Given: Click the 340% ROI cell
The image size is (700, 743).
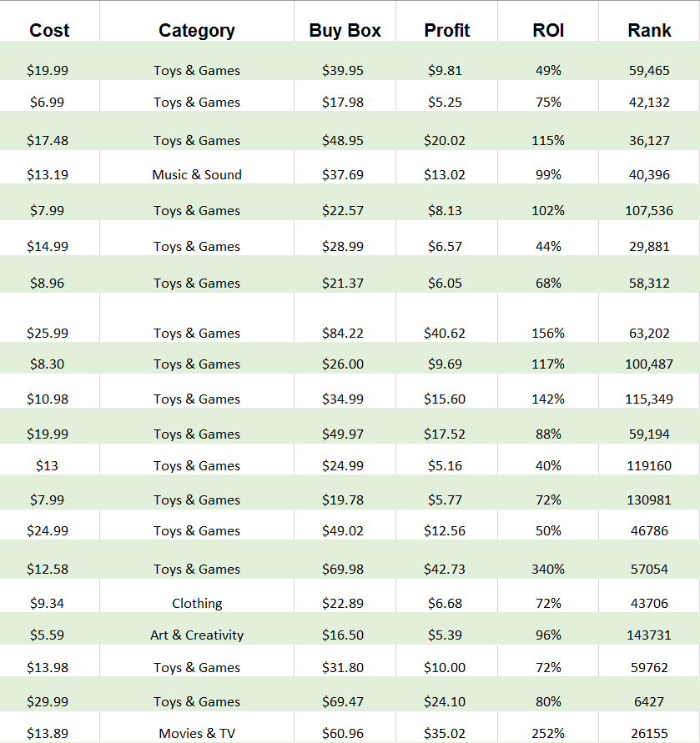Looking at the screenshot, I should (x=548, y=570).
